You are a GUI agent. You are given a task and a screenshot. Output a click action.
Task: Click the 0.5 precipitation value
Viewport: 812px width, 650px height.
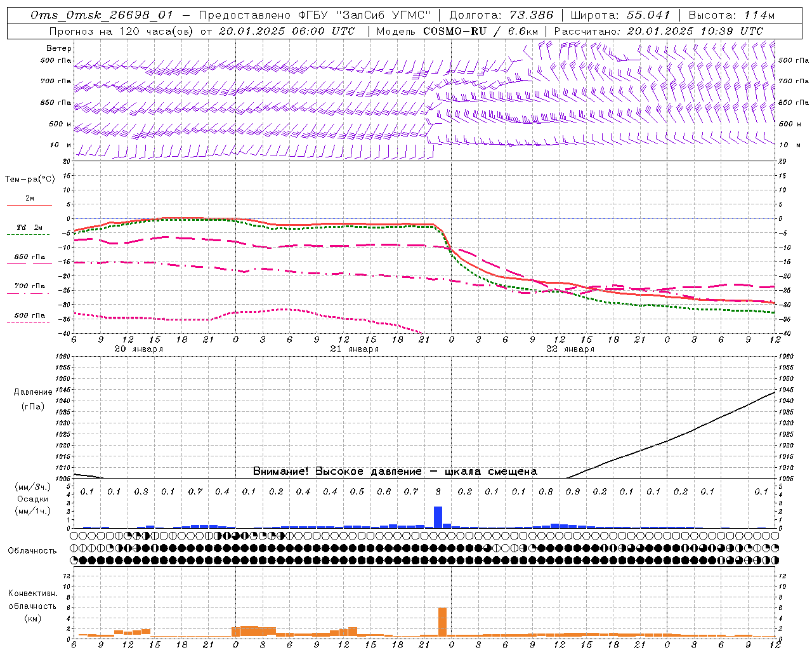pyautogui.click(x=357, y=492)
